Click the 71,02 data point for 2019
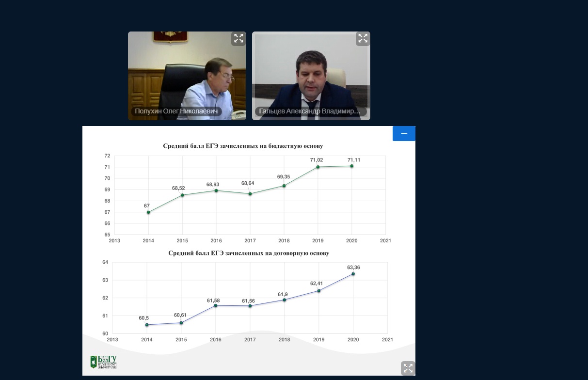The image size is (588, 380). pyautogui.click(x=318, y=167)
